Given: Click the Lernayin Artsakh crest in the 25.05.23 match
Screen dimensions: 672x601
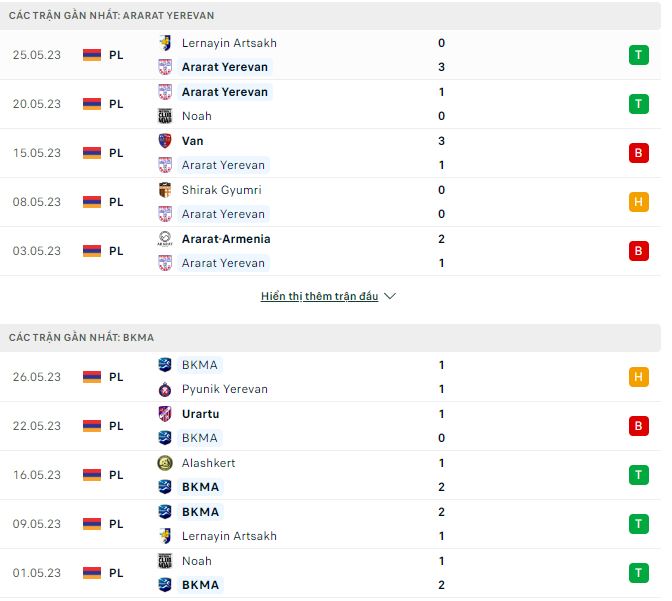Looking at the screenshot, I should [165, 43].
